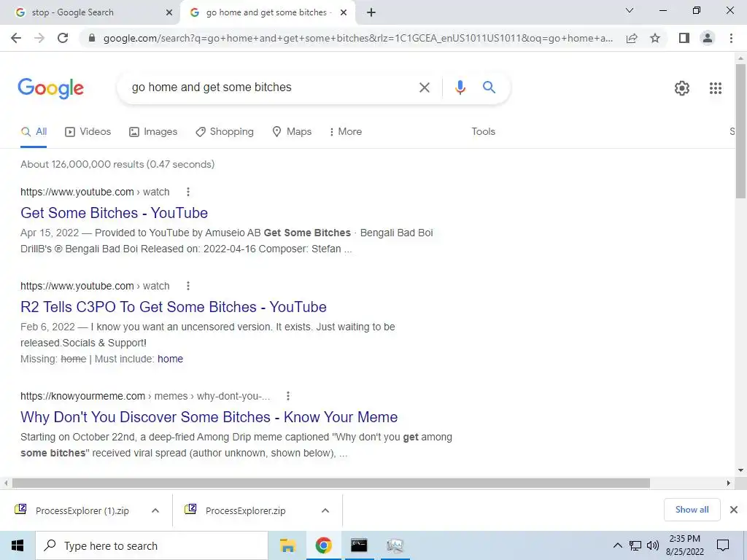Click the ProcessExplorer.zip download item
This screenshot has height=560, width=747.
[x=245, y=510]
